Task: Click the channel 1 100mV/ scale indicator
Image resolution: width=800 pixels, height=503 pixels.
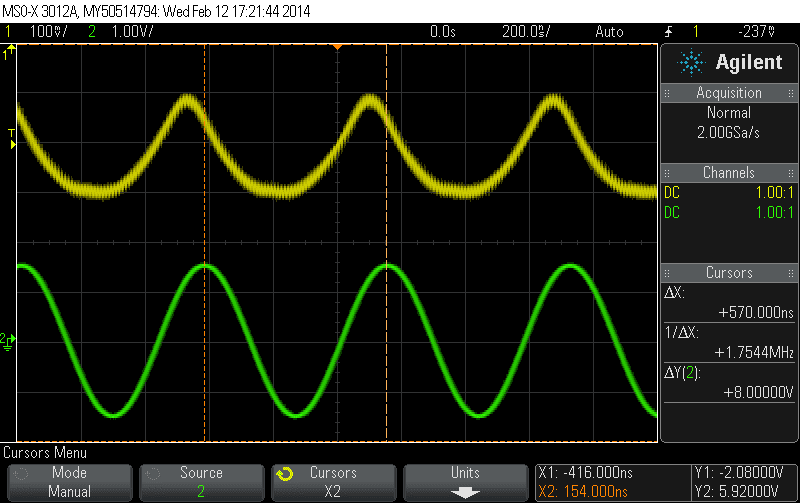Action: (46, 32)
